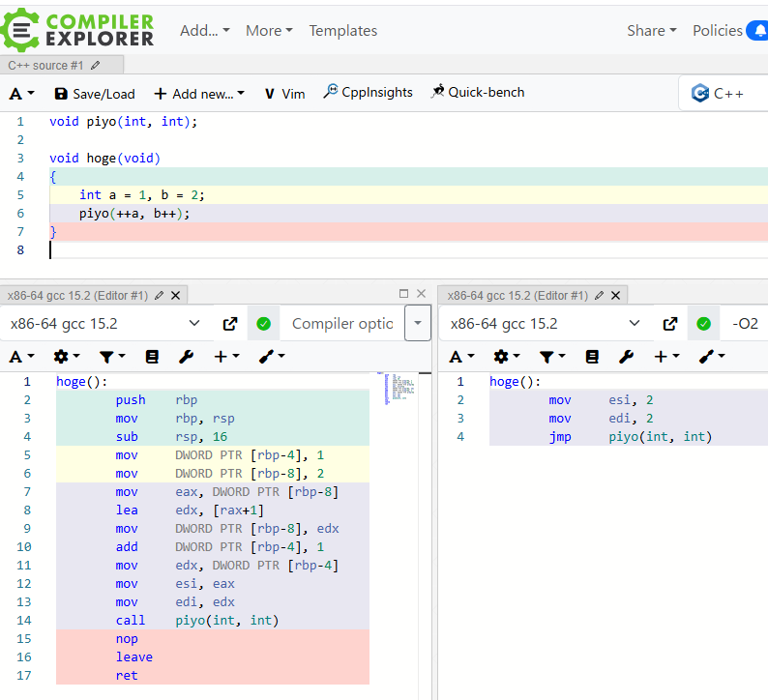Open left output font size menu
This screenshot has height=700, width=768.
click(x=21, y=357)
